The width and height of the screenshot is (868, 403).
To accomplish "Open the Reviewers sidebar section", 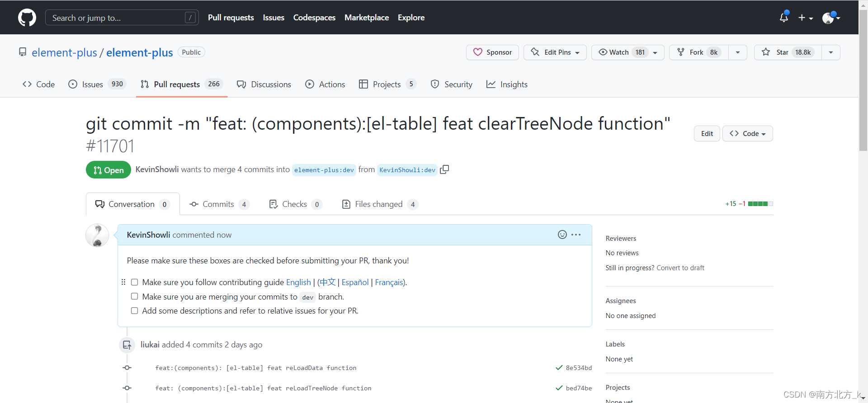I will (x=621, y=239).
